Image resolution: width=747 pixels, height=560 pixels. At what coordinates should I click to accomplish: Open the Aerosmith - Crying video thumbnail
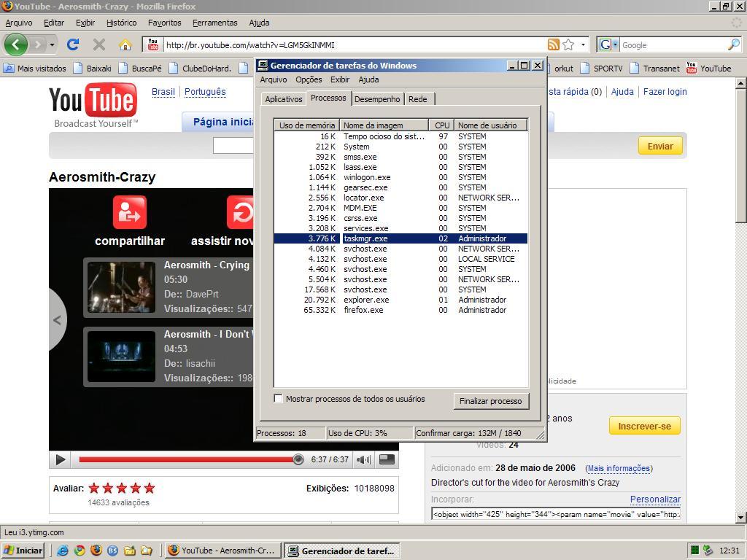(122, 287)
